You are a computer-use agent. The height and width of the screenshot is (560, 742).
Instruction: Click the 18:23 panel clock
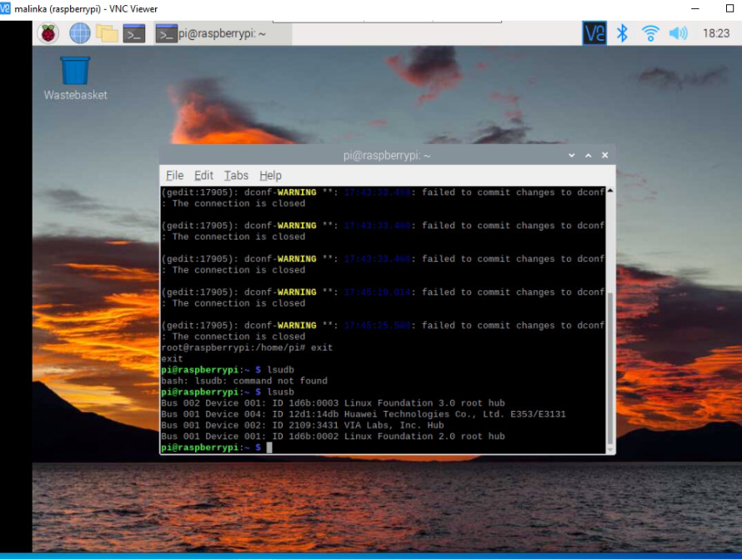coord(716,33)
